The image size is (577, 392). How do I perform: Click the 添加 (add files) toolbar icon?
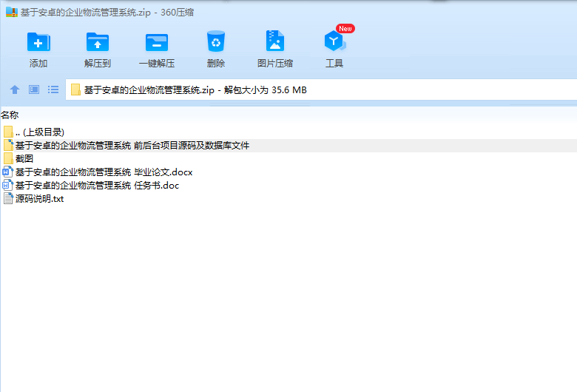[x=38, y=42]
